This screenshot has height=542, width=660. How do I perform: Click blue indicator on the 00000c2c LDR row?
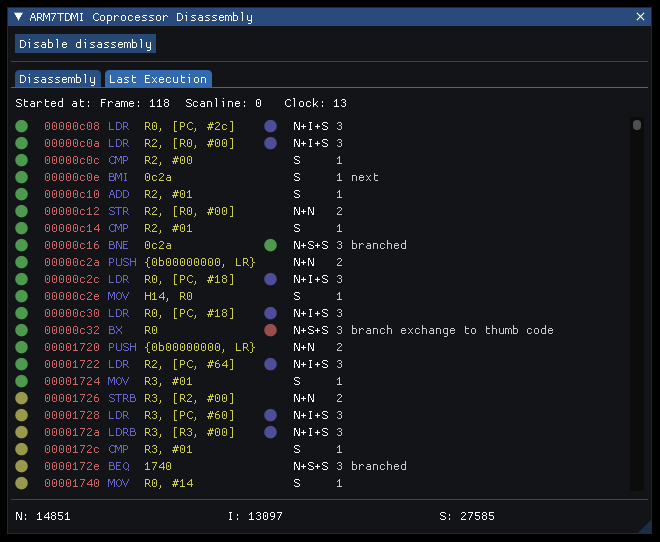[x=270, y=279]
